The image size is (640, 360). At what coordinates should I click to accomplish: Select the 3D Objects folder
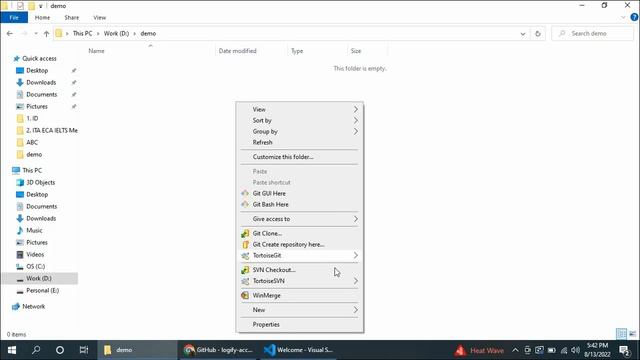click(x=40, y=182)
